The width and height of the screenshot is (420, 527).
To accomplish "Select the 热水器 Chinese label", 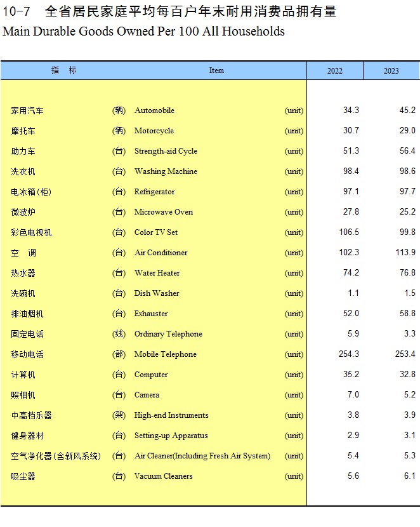I will [x=23, y=273].
